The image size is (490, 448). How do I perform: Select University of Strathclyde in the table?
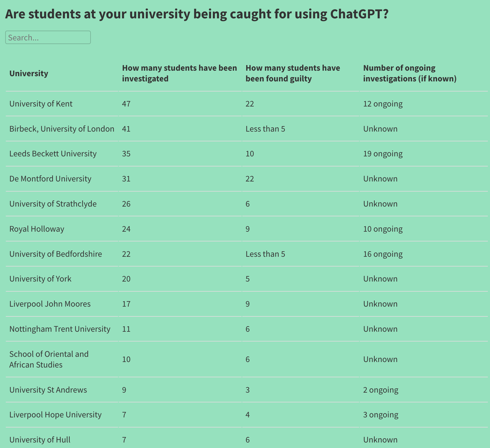point(53,203)
